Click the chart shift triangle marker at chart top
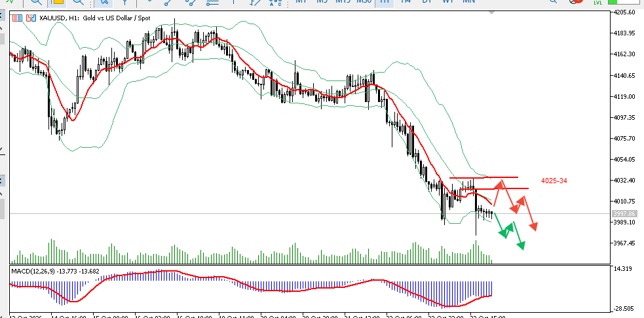The width and height of the screenshot is (644, 318). pos(492,13)
